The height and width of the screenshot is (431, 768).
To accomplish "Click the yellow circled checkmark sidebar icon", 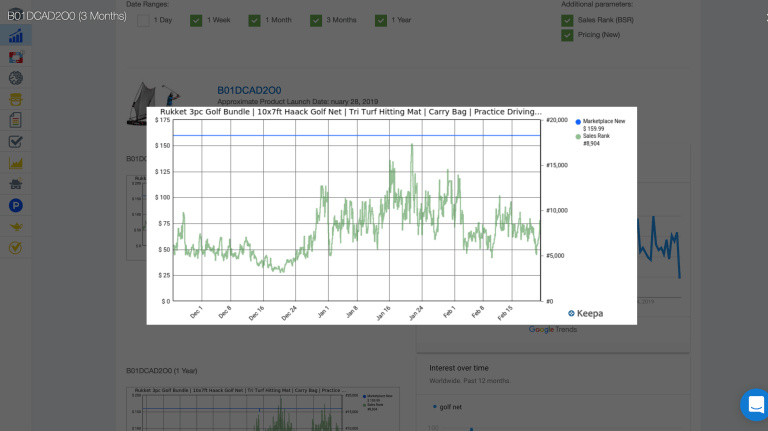I will (x=16, y=248).
